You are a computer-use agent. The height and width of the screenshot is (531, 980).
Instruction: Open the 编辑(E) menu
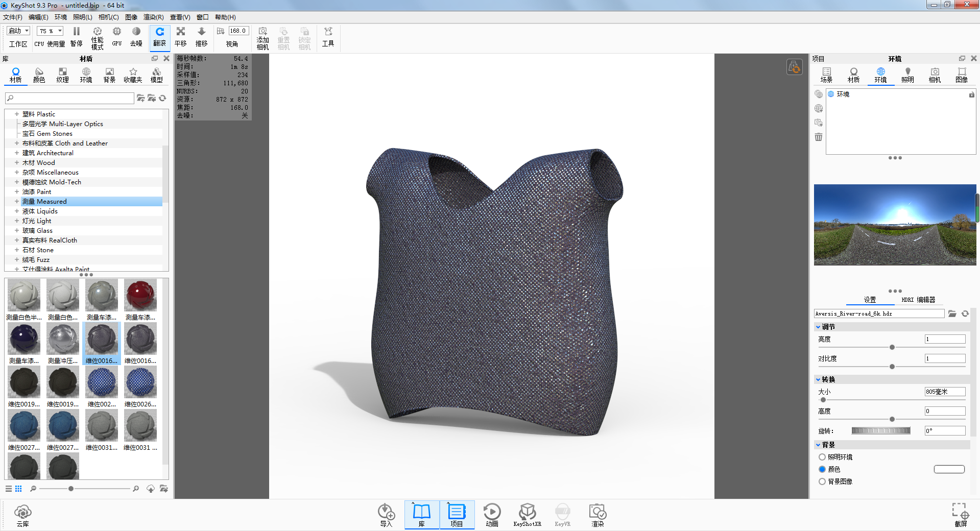point(38,17)
